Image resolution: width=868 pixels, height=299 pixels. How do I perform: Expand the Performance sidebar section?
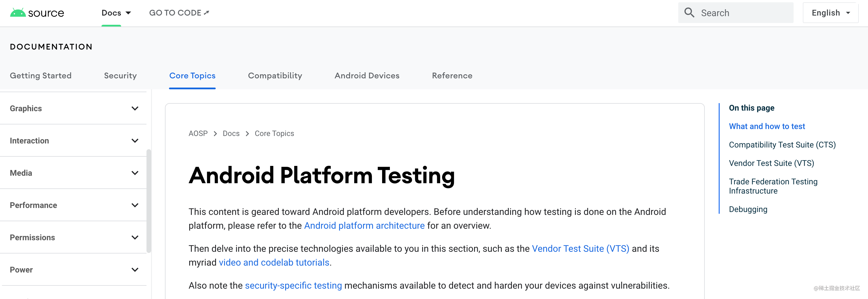(74, 205)
